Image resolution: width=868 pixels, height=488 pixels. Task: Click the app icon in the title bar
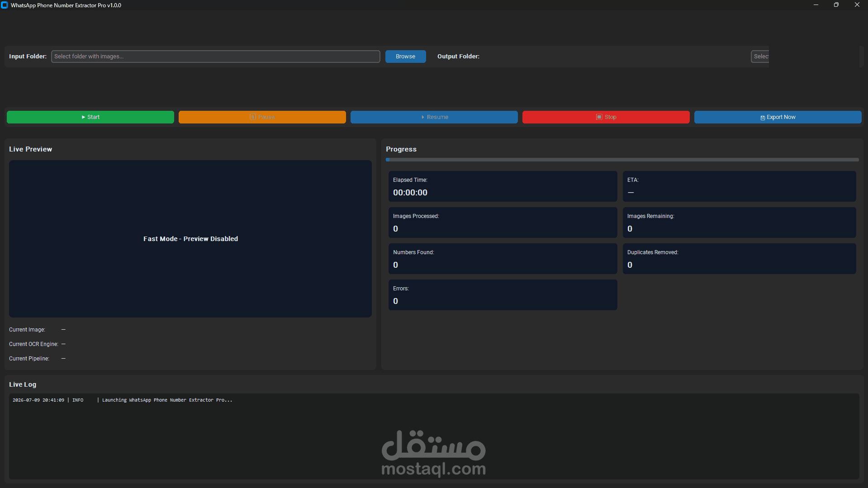coord(5,5)
